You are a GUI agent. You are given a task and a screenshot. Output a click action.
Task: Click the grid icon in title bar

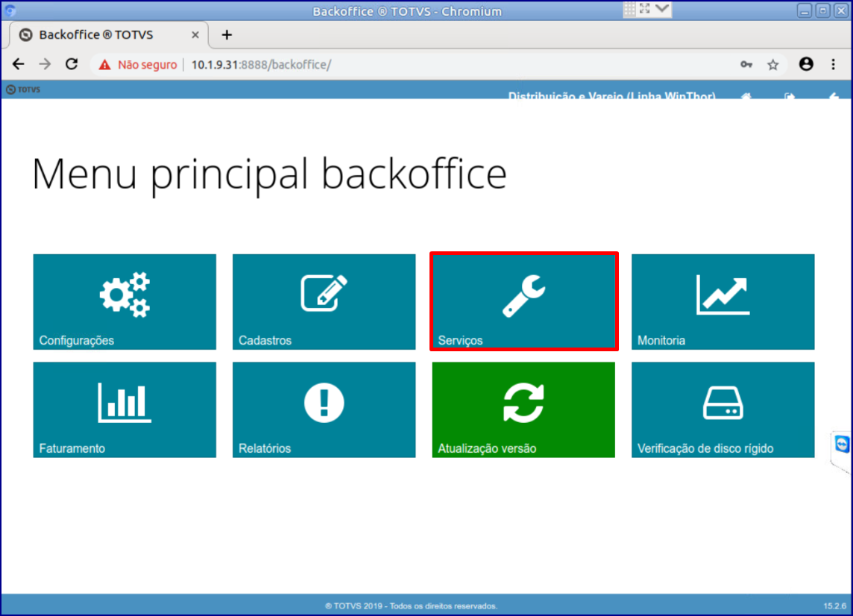pos(629,9)
